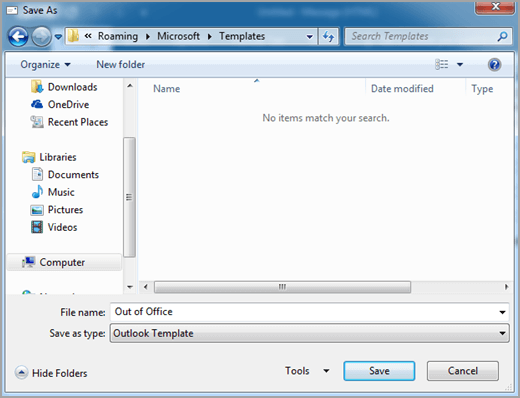This screenshot has height=398, width=520.
Task: Click the Pictures library icon
Action: [x=37, y=210]
